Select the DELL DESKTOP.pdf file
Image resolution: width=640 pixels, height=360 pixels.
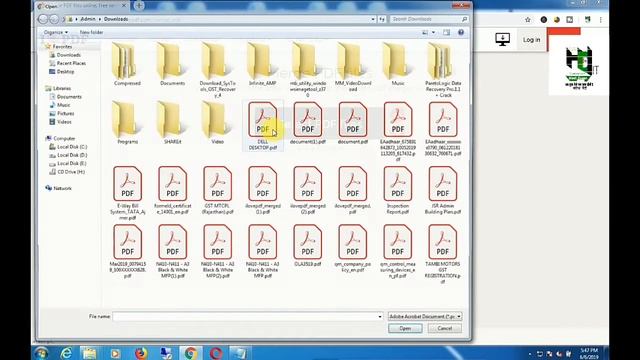tap(262, 126)
